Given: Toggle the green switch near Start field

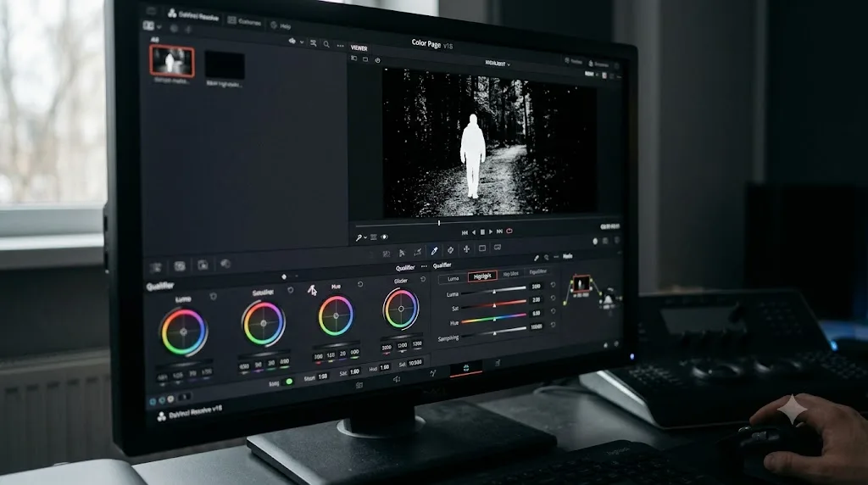Looking at the screenshot, I should pos(289,382).
